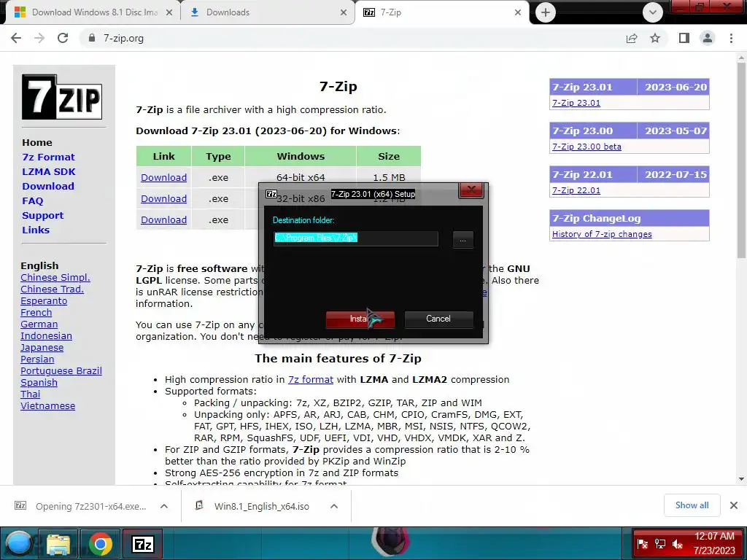Open the 7-Zip 23.00 beta link
This screenshot has height=560, width=747.
pyautogui.click(x=587, y=147)
